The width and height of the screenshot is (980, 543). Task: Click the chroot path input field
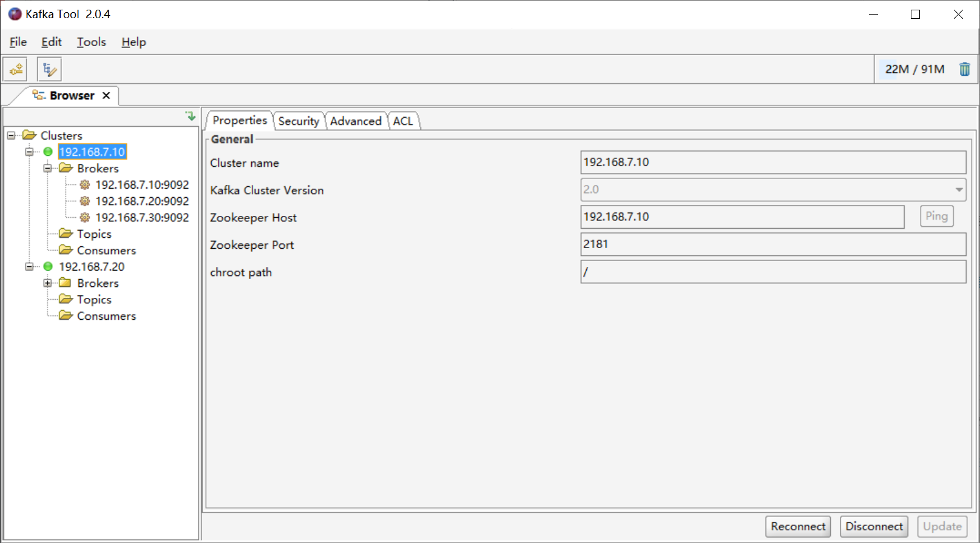point(773,271)
